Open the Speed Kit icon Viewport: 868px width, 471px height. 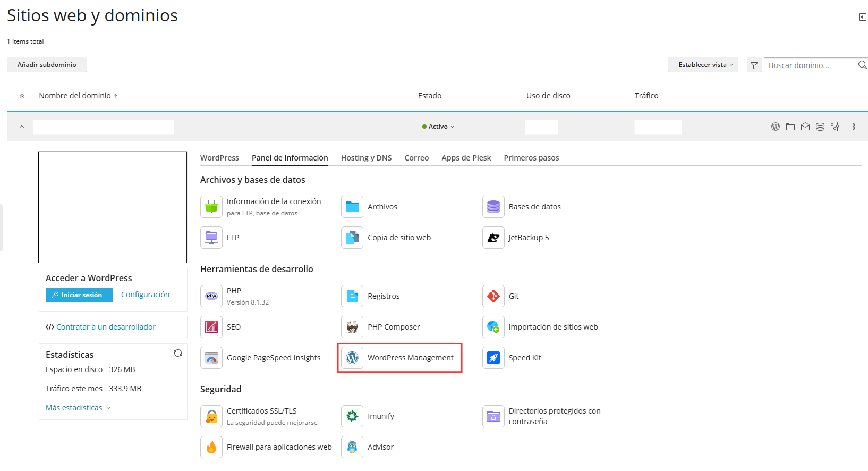pyautogui.click(x=493, y=358)
